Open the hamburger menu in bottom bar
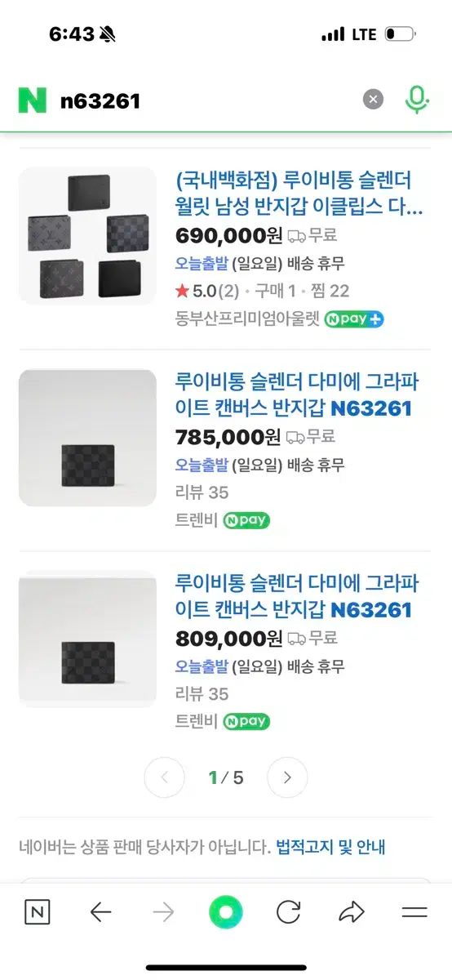This screenshot has height=980, width=452. (x=414, y=912)
